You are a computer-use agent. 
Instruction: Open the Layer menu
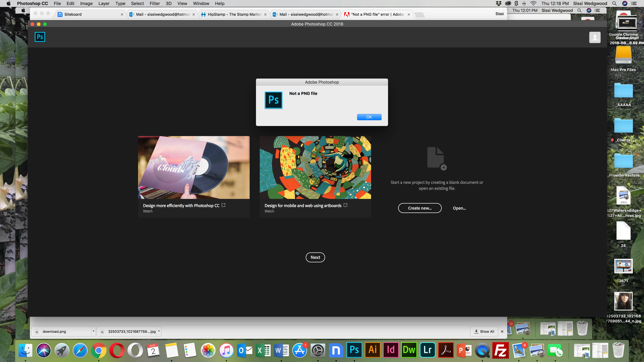104,3
